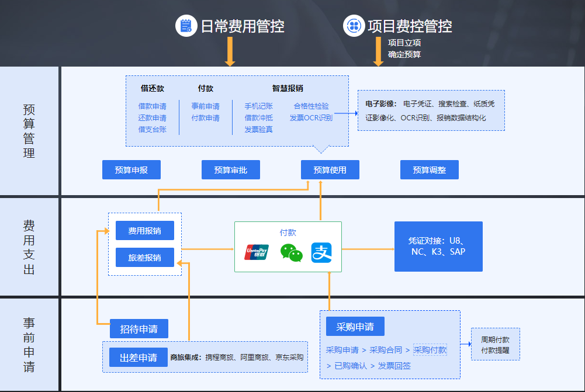Click the 预算使用 button
This screenshot has width=585, height=392.
click(330, 169)
